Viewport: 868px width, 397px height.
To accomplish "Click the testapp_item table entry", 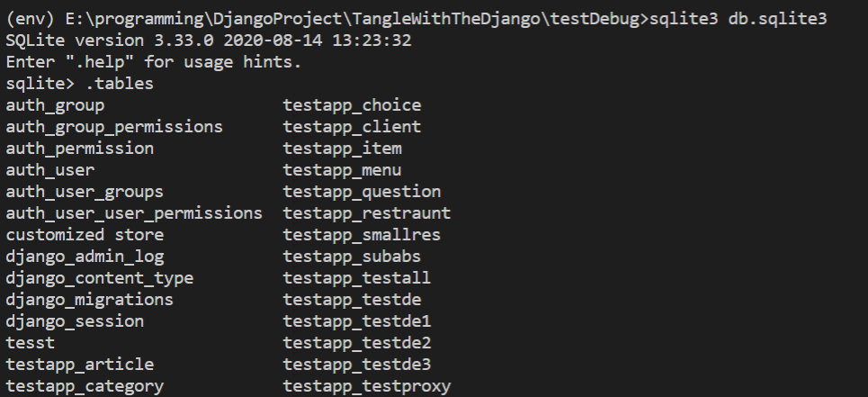I will [x=342, y=149].
